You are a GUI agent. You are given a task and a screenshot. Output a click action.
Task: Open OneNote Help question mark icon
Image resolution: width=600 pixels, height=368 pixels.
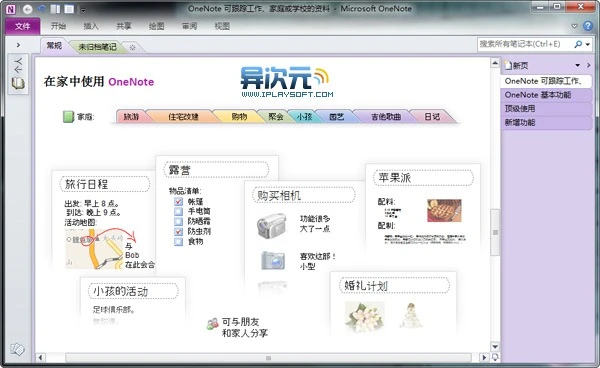pyautogui.click(x=588, y=26)
